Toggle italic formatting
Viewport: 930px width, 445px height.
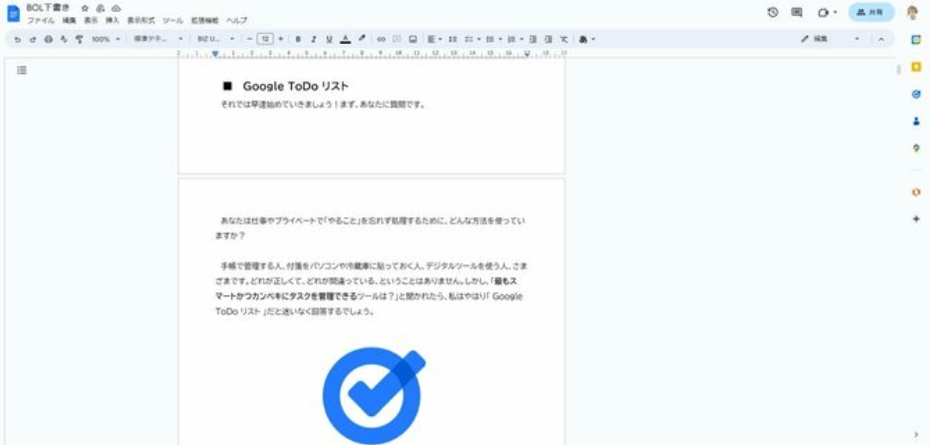point(313,39)
